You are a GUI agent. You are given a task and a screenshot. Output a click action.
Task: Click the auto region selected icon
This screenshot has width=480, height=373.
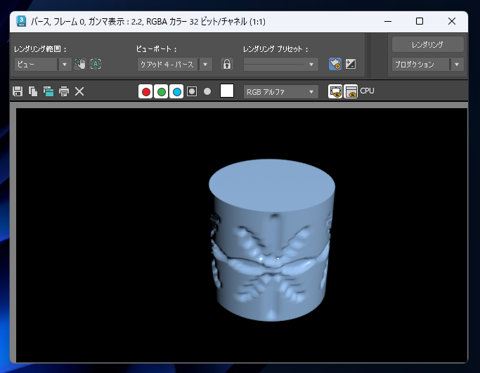pos(96,64)
